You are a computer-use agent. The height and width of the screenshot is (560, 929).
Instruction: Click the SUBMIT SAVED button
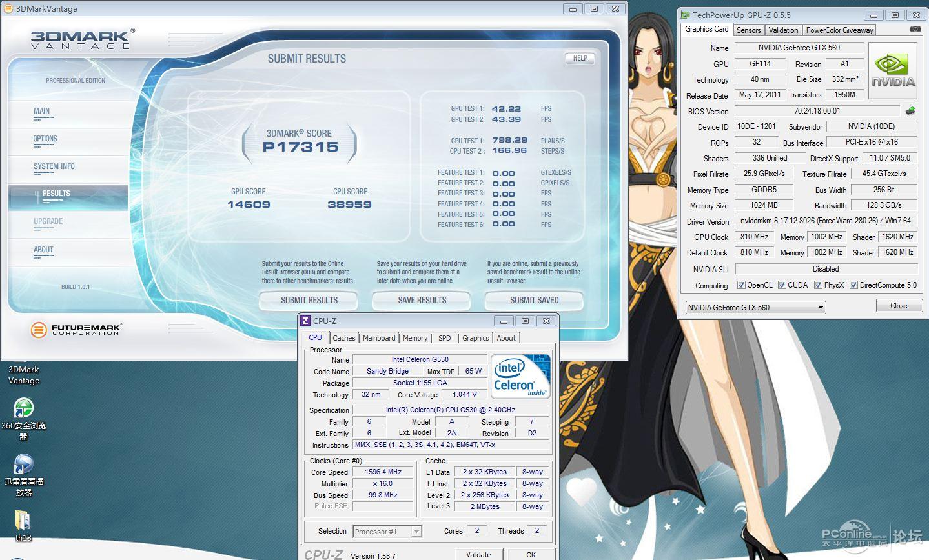[x=534, y=300]
